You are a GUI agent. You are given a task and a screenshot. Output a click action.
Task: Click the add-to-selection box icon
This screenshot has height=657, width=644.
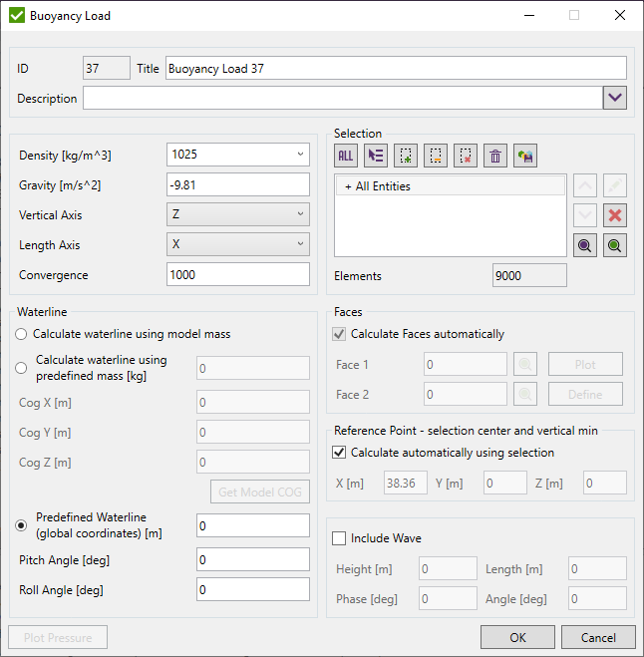406,156
